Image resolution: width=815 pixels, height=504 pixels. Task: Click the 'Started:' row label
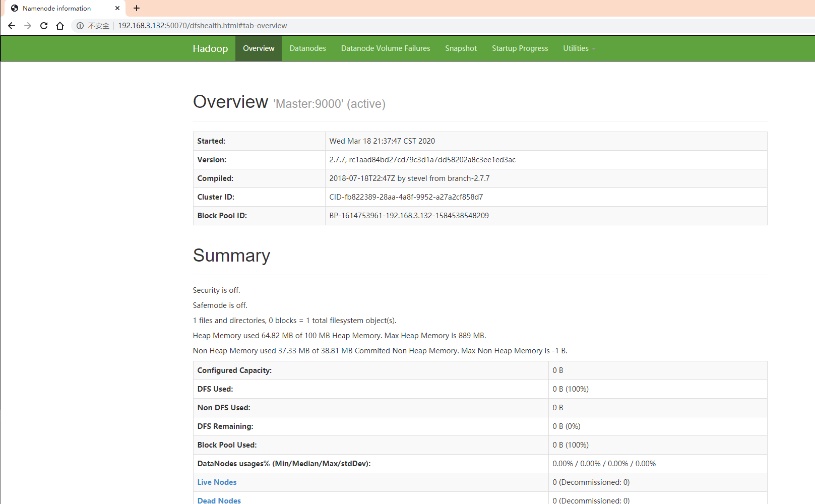pos(211,141)
